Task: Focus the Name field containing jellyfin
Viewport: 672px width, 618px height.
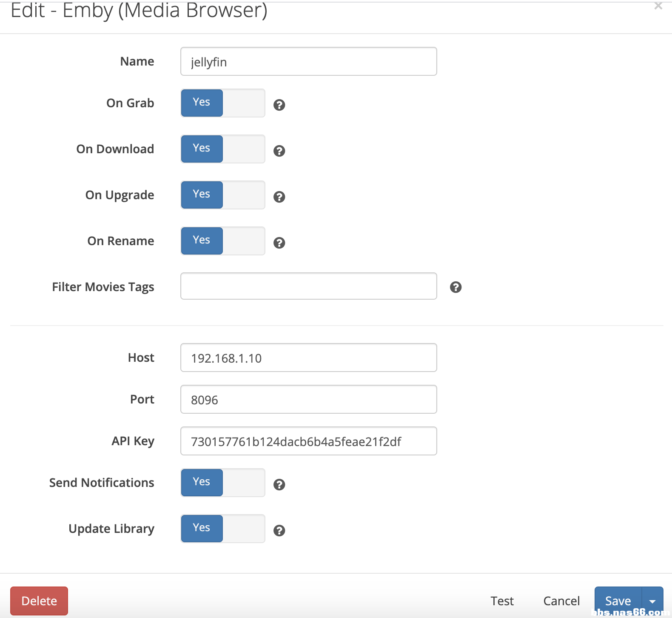Action: point(309,61)
